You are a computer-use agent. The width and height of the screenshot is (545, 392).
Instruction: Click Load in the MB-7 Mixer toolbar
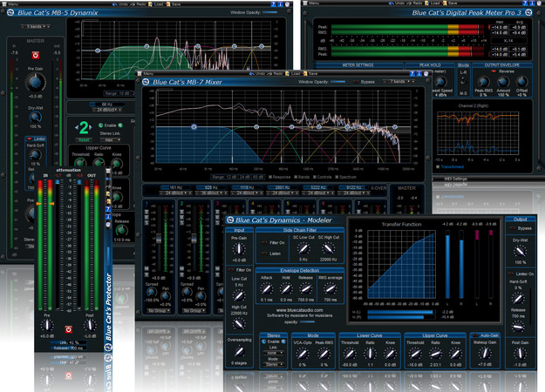293,73
